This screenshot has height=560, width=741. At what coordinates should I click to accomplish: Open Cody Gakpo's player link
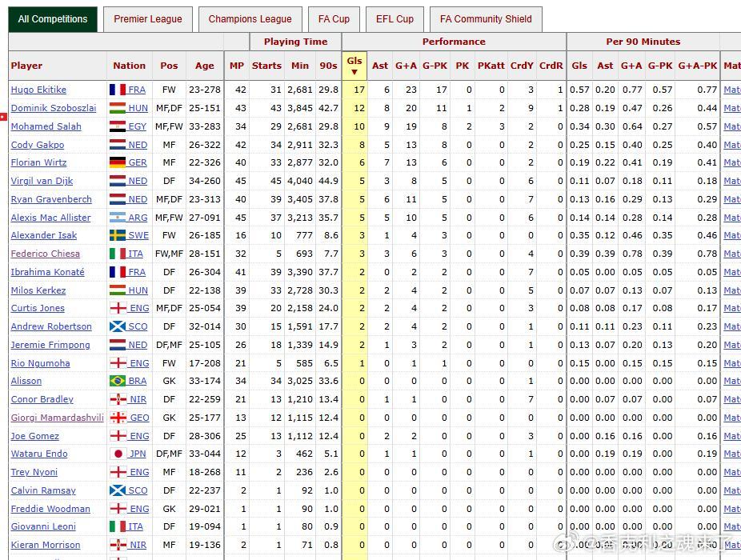38,145
